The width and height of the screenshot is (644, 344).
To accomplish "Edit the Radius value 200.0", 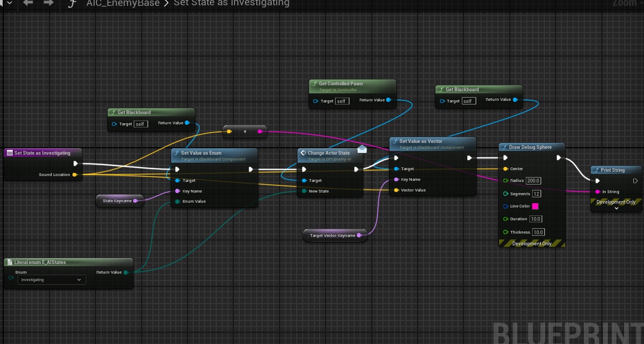I will pos(534,181).
